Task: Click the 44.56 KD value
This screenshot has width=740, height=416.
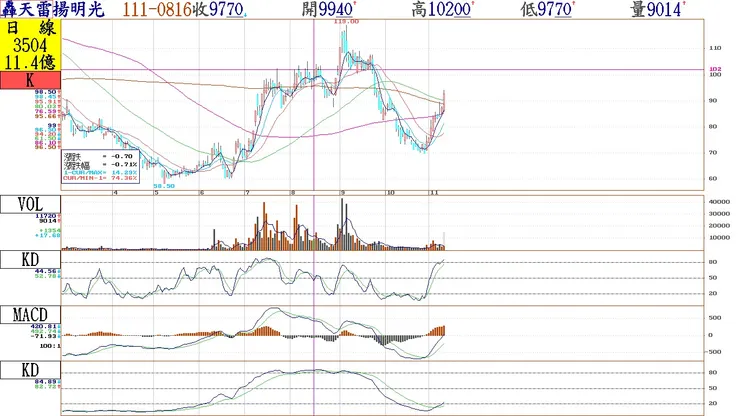Action: pyautogui.click(x=47, y=271)
